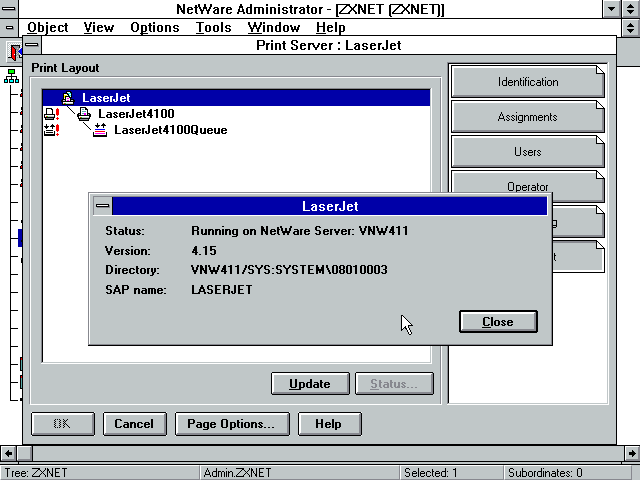The width and height of the screenshot is (640, 480).
Task: Select the LaserJet row in Print Layout
Action: click(236, 98)
